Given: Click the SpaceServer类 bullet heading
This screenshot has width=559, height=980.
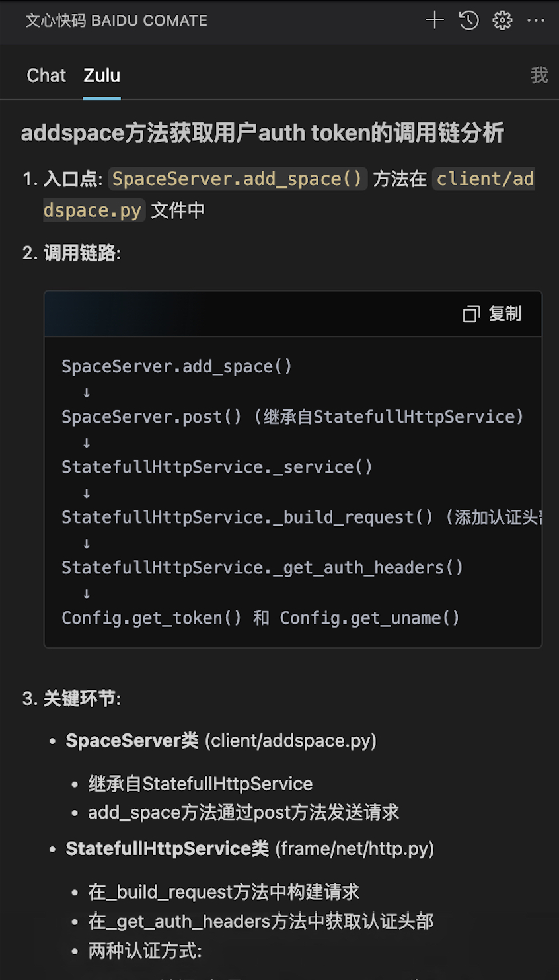Looking at the screenshot, I should pos(132,741).
